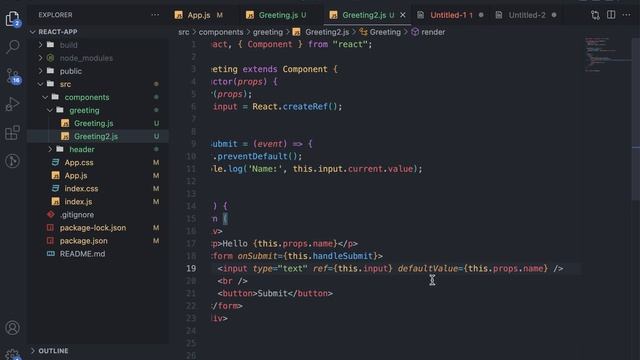Click the render breadcrumb

coord(428,32)
